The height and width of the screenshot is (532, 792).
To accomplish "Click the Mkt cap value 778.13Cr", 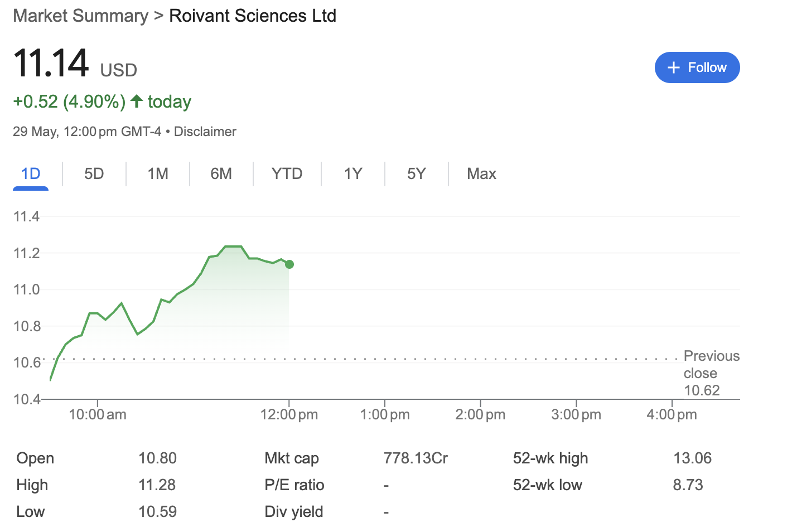I will point(416,458).
